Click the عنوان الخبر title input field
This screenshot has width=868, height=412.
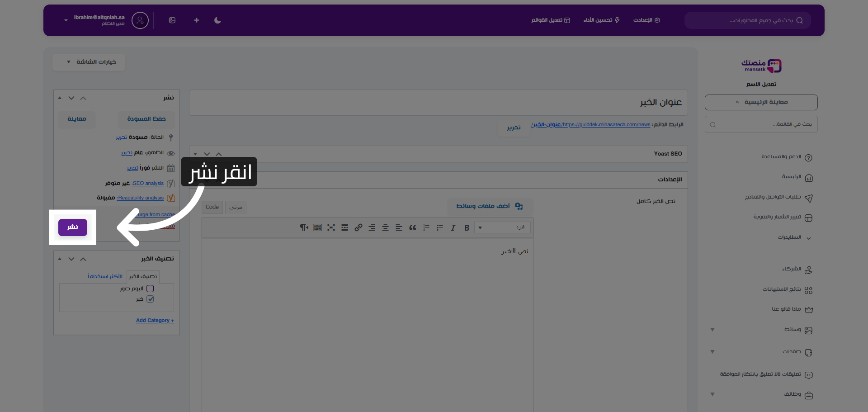point(439,103)
